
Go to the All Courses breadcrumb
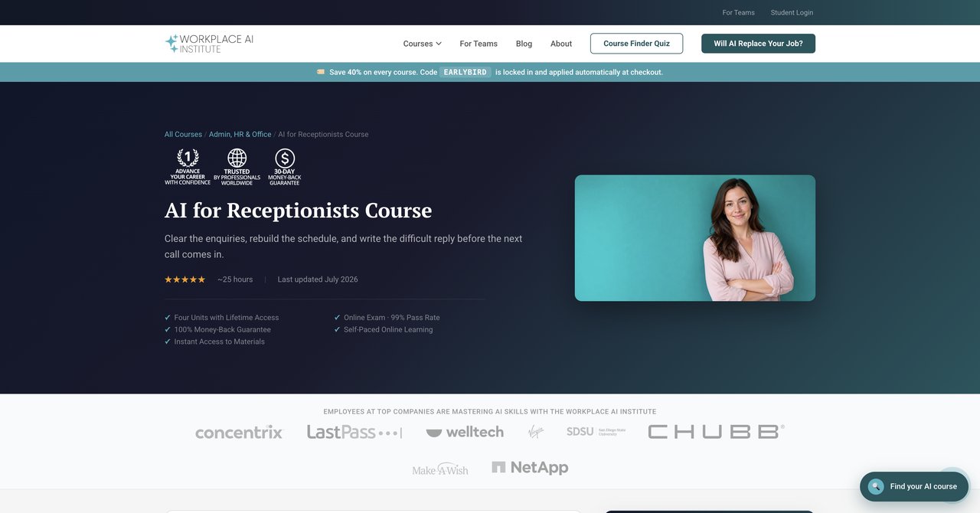tap(183, 134)
